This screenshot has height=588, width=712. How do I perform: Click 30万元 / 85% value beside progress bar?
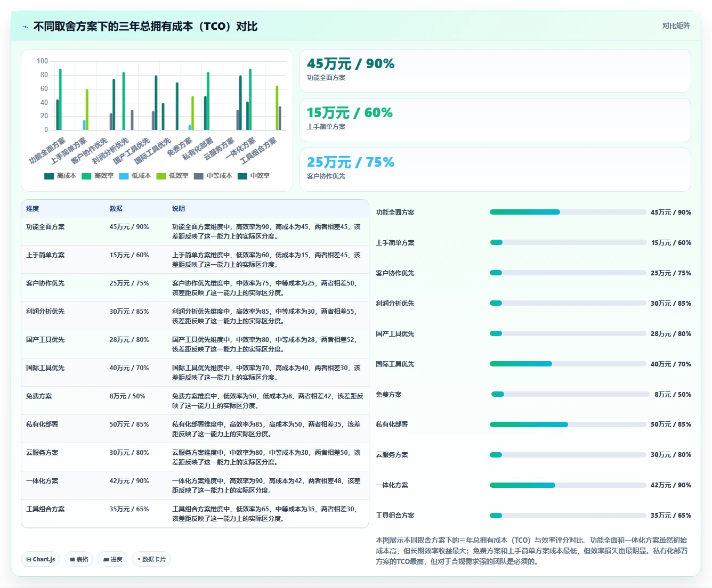click(x=670, y=304)
